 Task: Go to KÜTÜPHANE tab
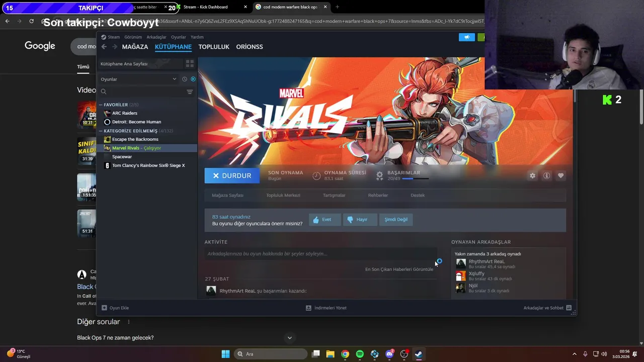tap(173, 47)
